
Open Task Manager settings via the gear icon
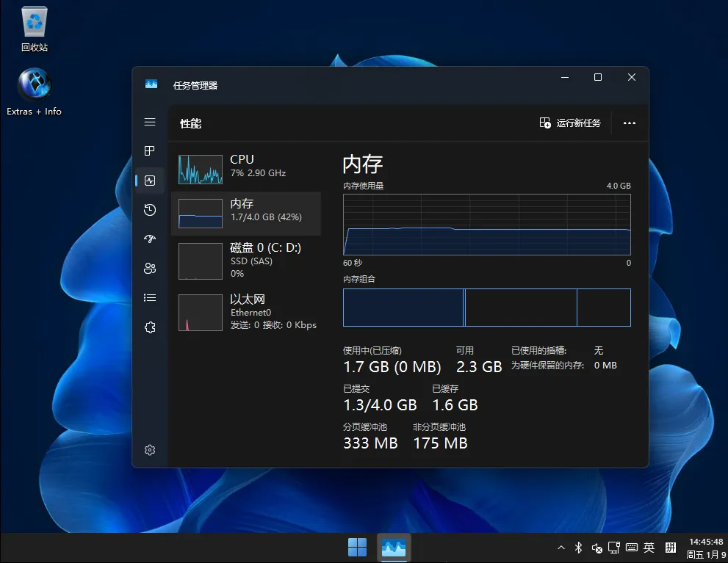click(150, 450)
